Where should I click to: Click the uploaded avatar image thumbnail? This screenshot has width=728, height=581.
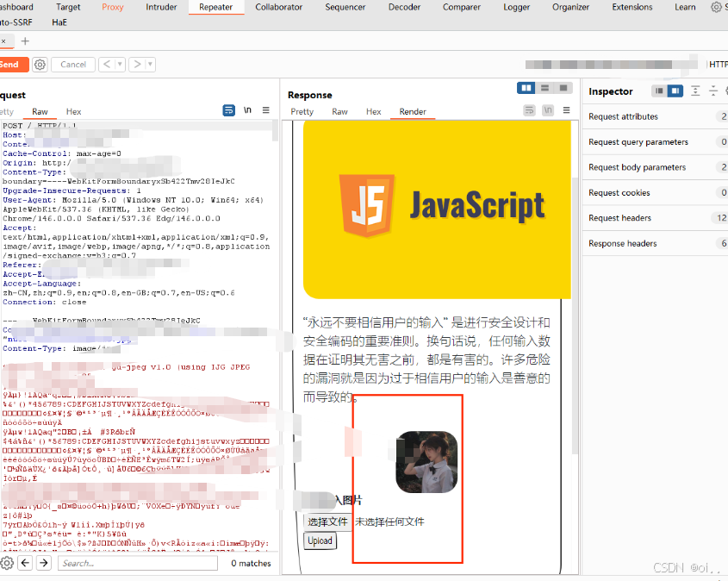pos(426,462)
